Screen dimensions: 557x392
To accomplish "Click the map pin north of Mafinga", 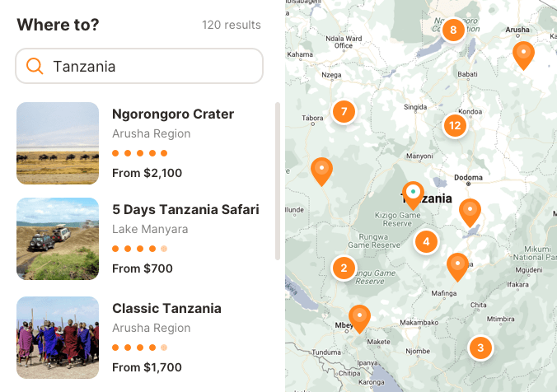I will point(457,265).
